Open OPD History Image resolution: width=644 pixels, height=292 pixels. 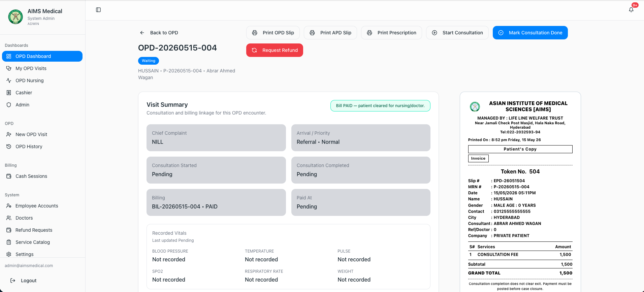[x=42, y=147]
